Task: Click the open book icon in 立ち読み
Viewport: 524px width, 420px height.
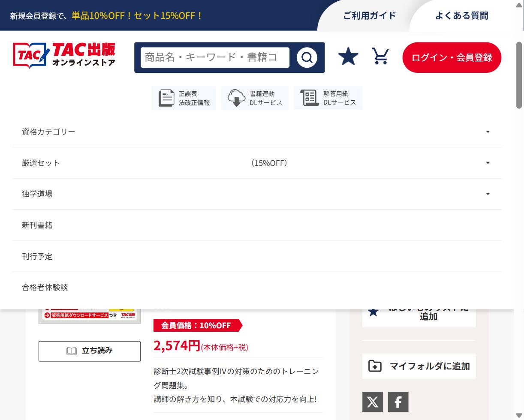Action: click(x=72, y=351)
